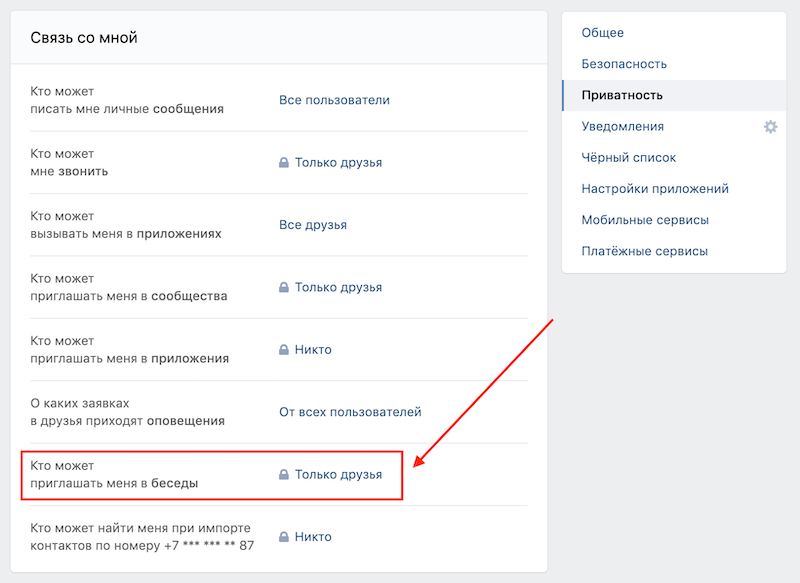Click lock icon in 'приглашать меня в беседы' row
Viewport: 800px width, 583px height.
click(x=284, y=474)
